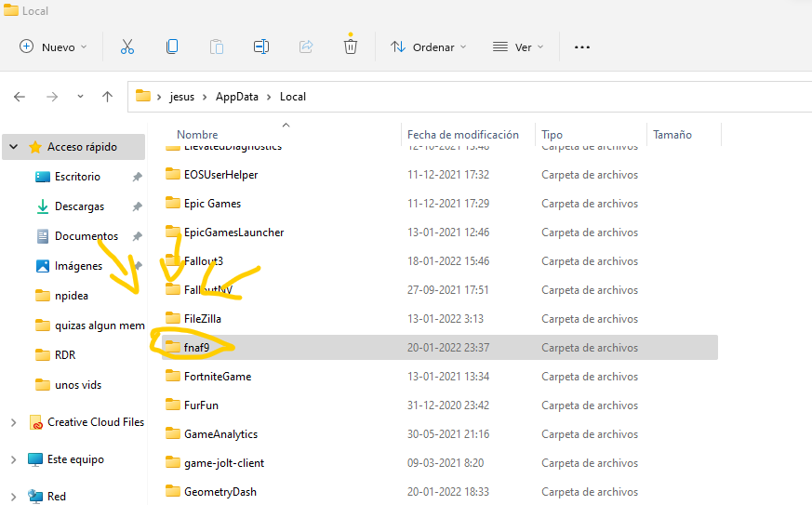Click pin icon next to Documentos
This screenshot has height=505, width=812.
point(138,236)
